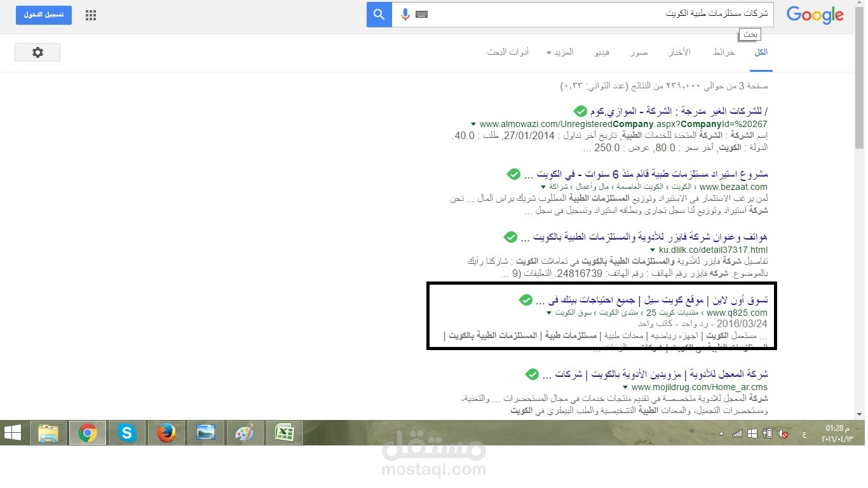
Task: Open the Windows Start button
Action: [13, 433]
